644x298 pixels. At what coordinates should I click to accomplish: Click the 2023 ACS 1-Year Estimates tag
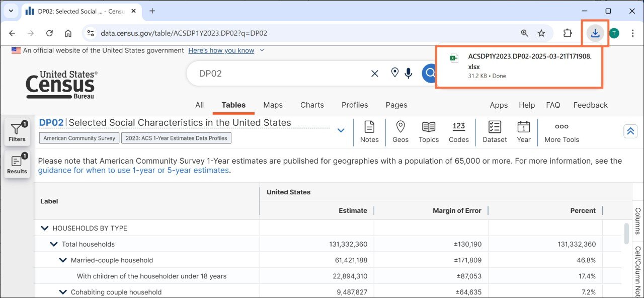tap(176, 138)
